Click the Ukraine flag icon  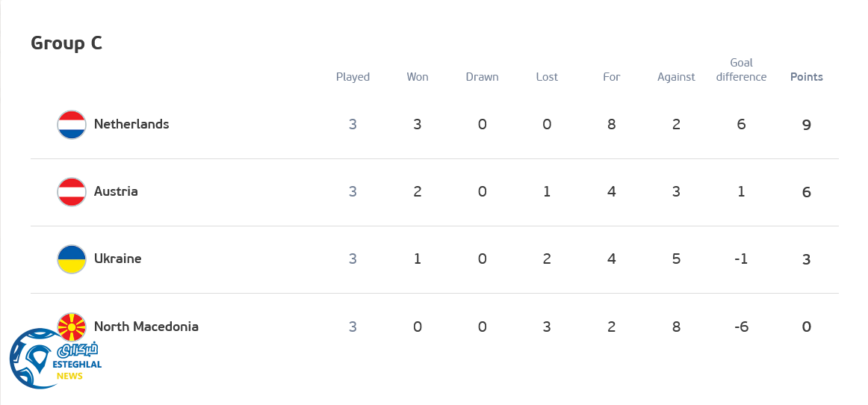coord(72,259)
